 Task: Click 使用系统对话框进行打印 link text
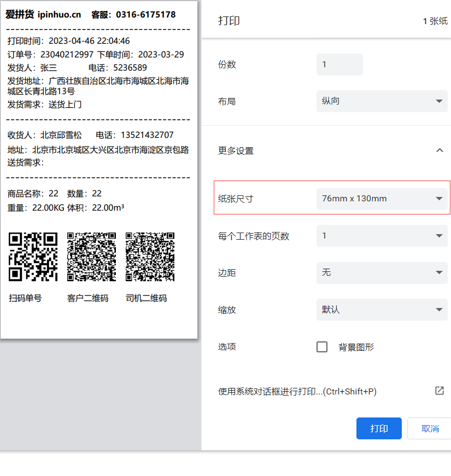coord(297,391)
